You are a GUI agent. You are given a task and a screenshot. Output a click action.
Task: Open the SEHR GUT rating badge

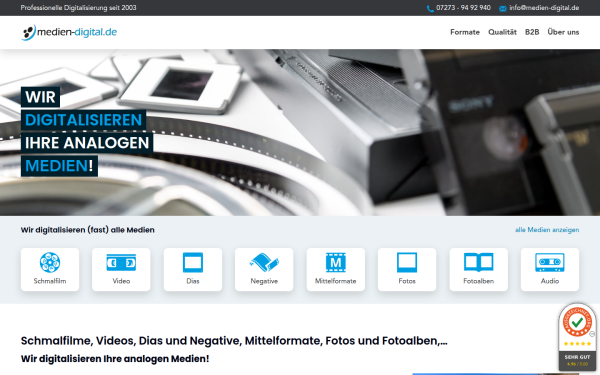pos(577,337)
